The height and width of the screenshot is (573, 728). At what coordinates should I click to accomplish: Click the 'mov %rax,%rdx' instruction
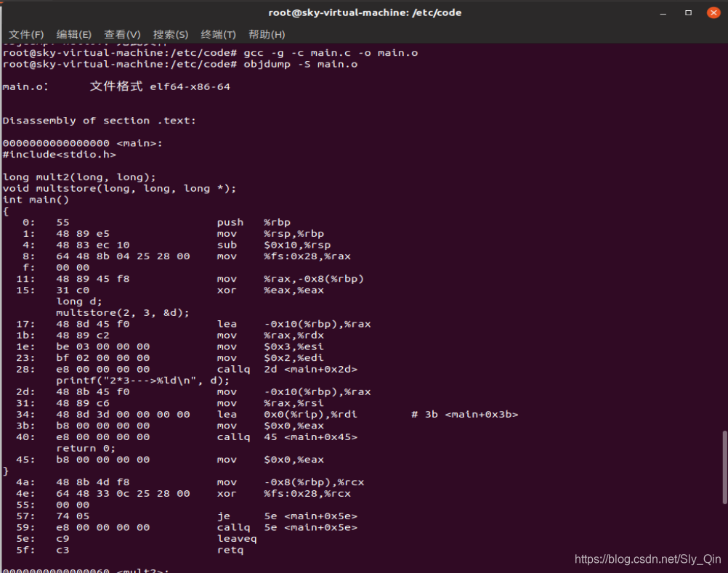pos(270,336)
